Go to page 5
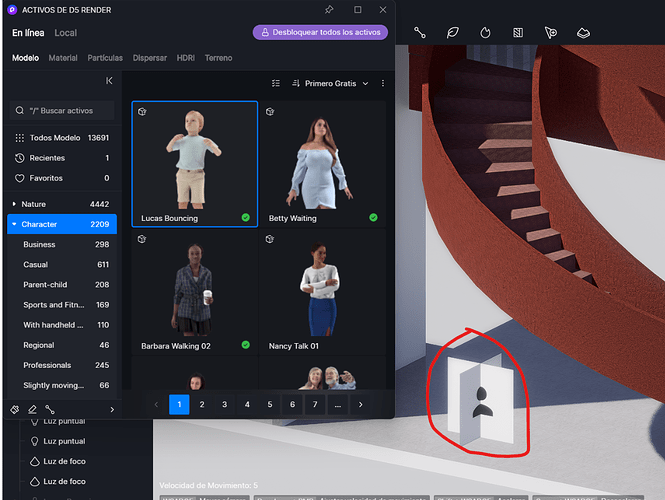The image size is (665, 500). click(x=270, y=405)
